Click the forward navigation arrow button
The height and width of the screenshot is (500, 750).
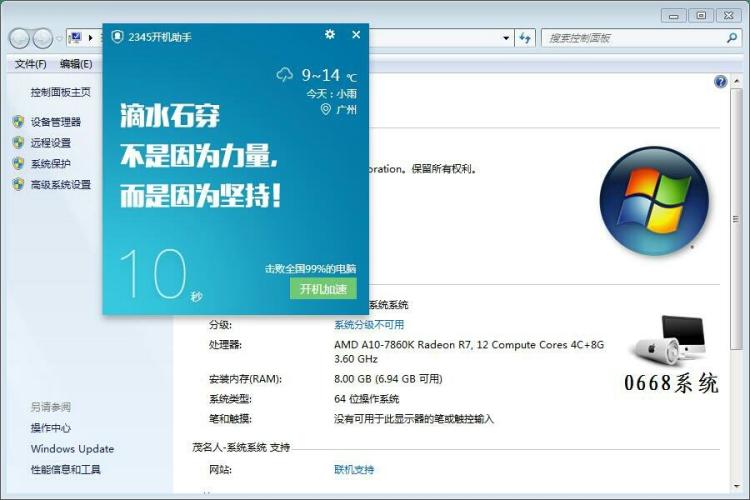pyautogui.click(x=43, y=38)
